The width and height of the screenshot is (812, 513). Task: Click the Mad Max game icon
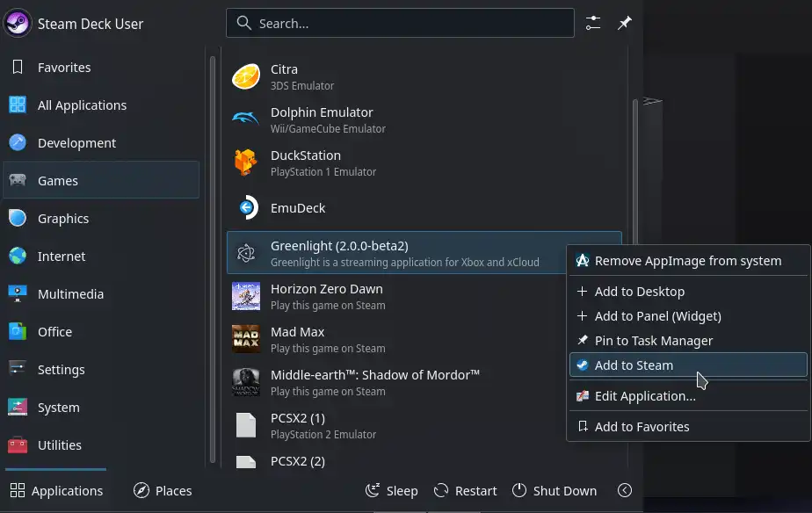click(246, 340)
